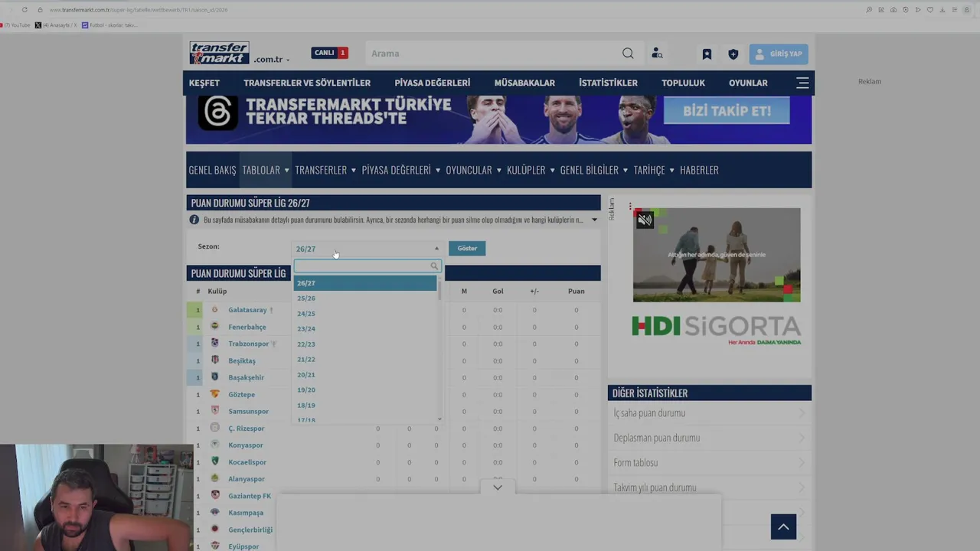The height and width of the screenshot is (551, 980).
Task: Open the bookmark watchlist icon in the header
Action: tap(707, 54)
